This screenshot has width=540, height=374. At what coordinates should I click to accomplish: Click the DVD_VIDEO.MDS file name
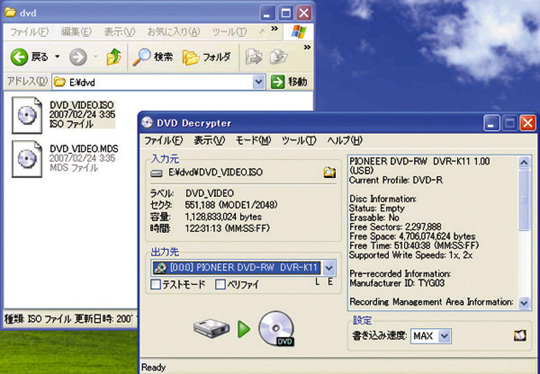84,149
